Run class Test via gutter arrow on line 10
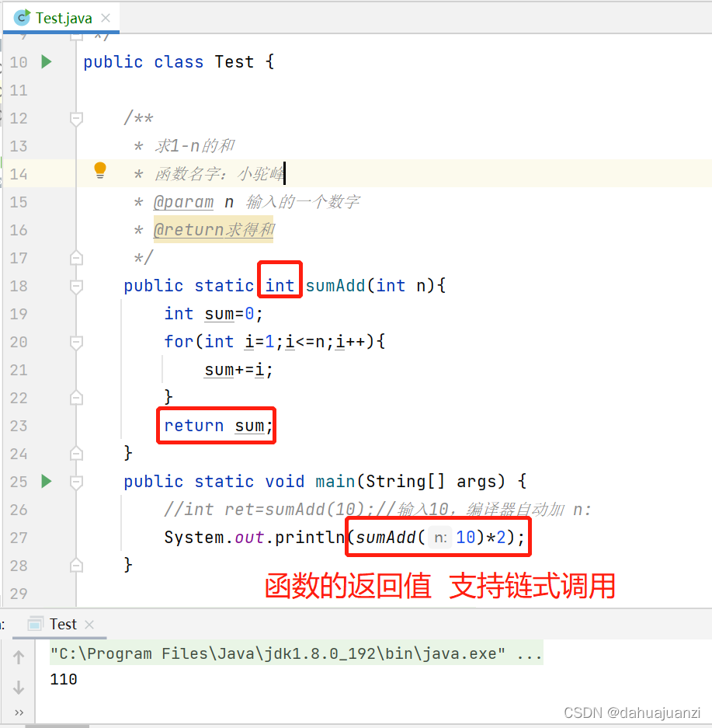Screen dimensions: 712x728 click(x=47, y=61)
